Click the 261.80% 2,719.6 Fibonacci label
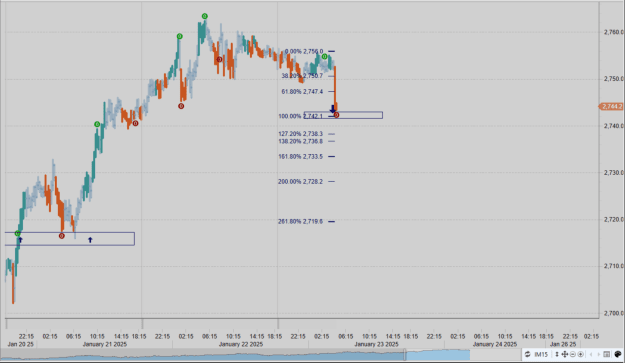The image size is (625, 363). tap(301, 222)
